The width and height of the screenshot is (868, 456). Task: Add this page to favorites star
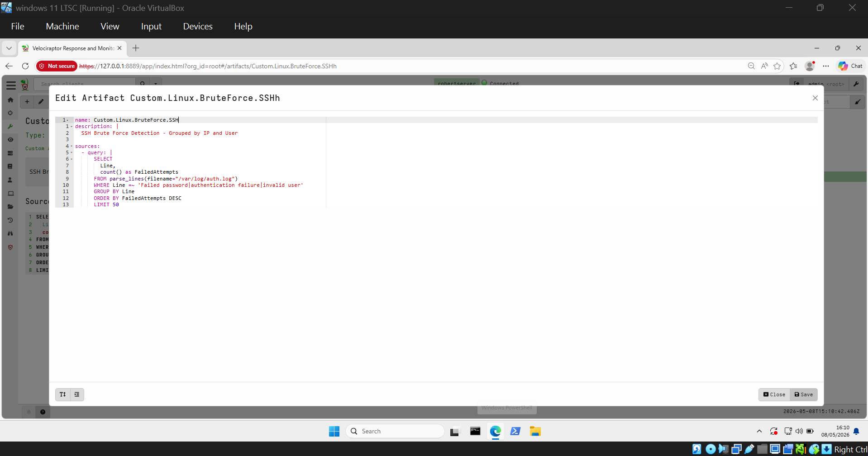coord(777,66)
